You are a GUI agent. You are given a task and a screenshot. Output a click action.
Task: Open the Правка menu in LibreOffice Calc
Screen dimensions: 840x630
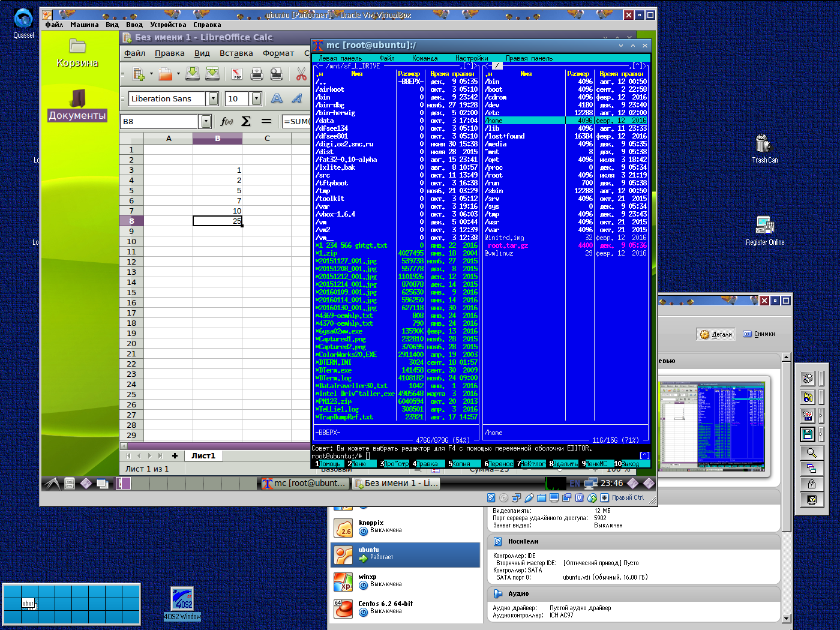coord(170,53)
